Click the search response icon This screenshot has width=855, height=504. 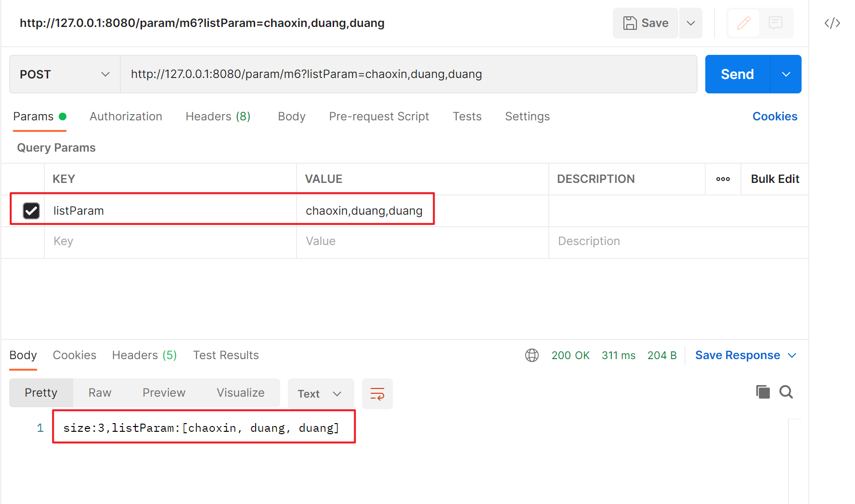786,392
